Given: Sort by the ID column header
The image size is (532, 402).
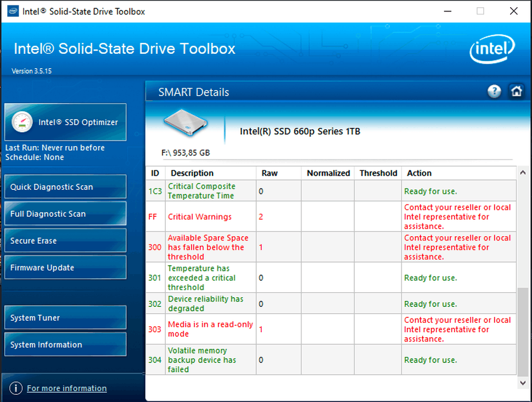Looking at the screenshot, I should (x=156, y=173).
